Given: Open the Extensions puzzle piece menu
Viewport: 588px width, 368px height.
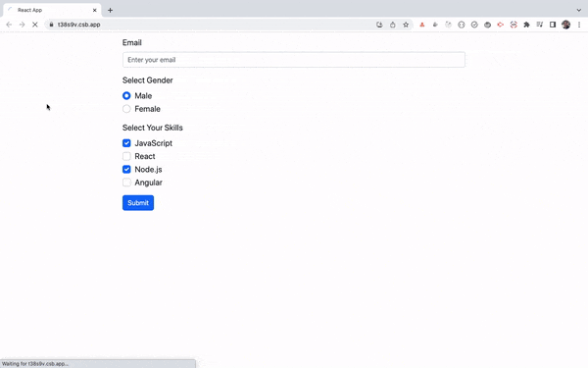Looking at the screenshot, I should tap(526, 25).
